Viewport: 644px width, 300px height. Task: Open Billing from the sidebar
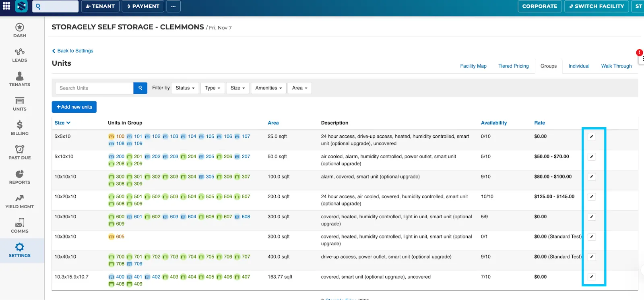click(20, 128)
